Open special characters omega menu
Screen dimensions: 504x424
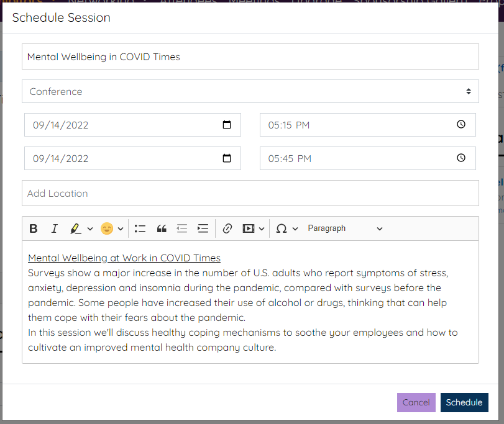tap(282, 228)
